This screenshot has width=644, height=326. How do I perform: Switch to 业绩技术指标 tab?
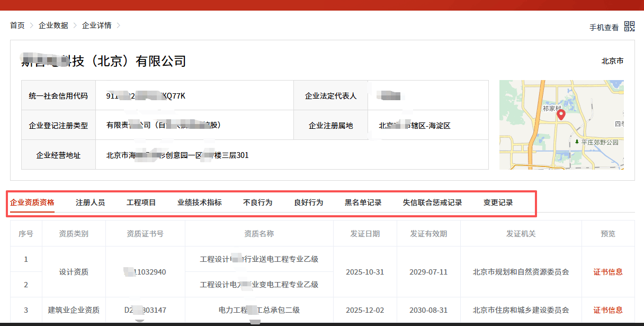click(x=200, y=202)
